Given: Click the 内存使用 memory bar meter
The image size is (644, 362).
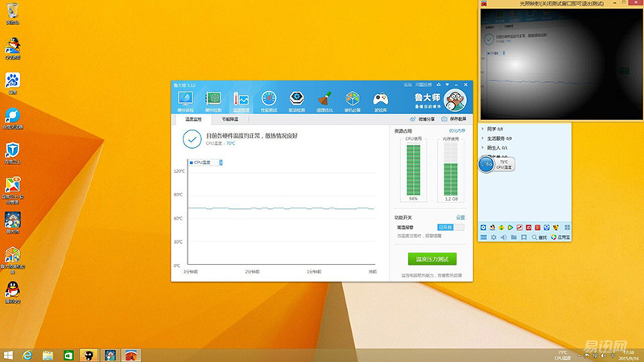Looking at the screenshot, I should (451, 170).
